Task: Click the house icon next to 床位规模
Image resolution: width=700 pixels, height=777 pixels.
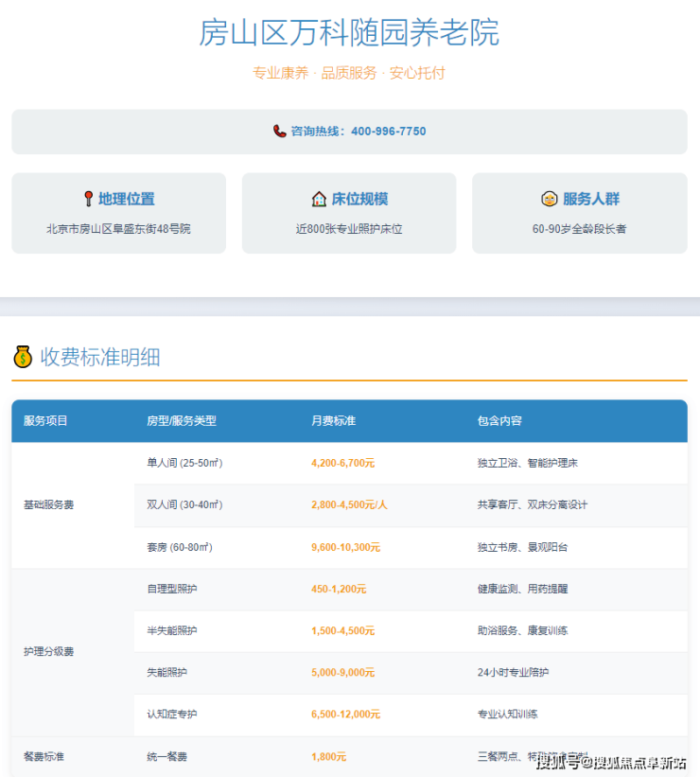Action: (x=319, y=199)
